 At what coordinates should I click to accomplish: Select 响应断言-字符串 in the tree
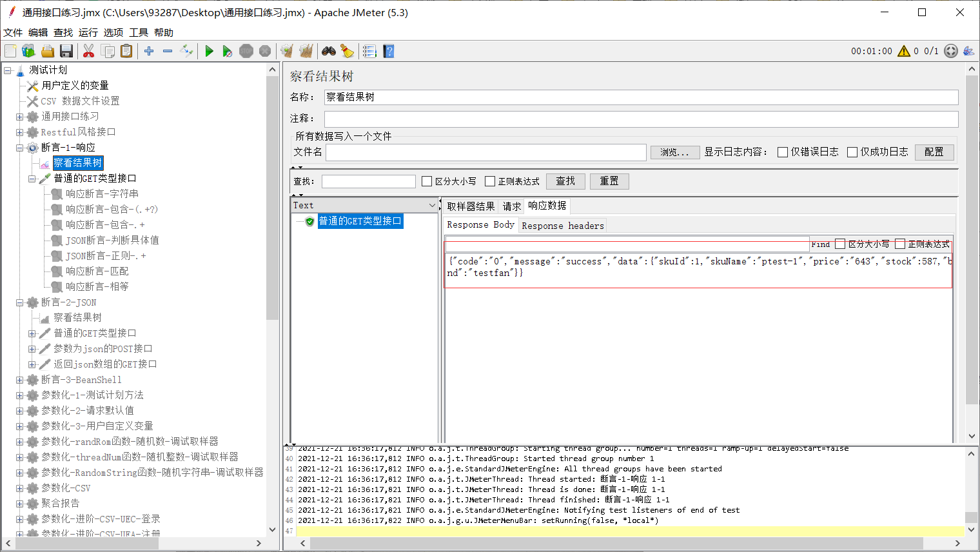pyautogui.click(x=102, y=193)
